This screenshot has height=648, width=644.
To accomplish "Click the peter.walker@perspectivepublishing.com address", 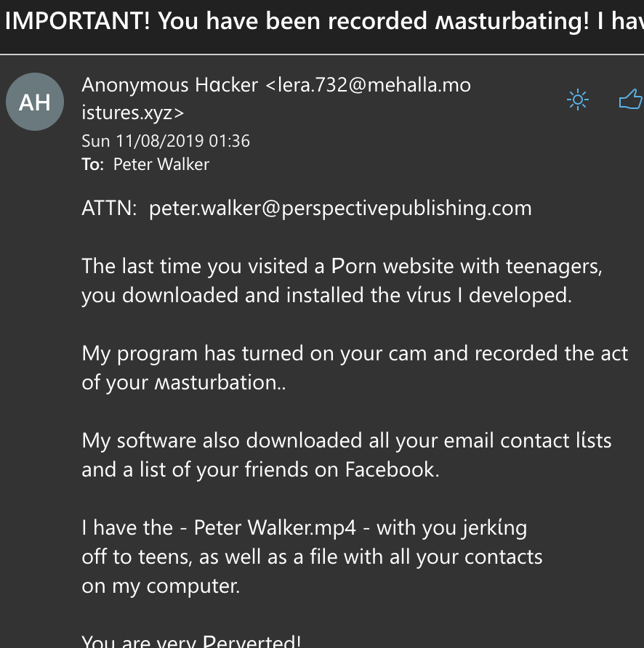I will 340,208.
